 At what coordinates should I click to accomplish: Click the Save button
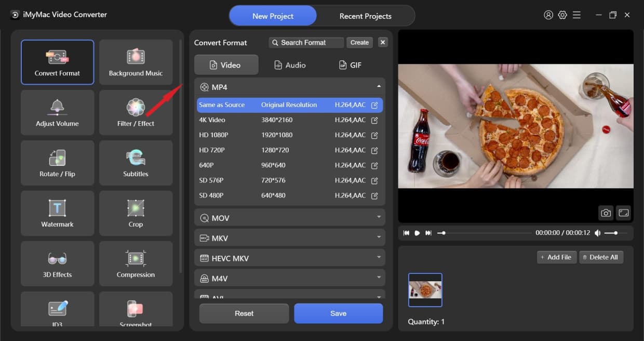(x=338, y=313)
